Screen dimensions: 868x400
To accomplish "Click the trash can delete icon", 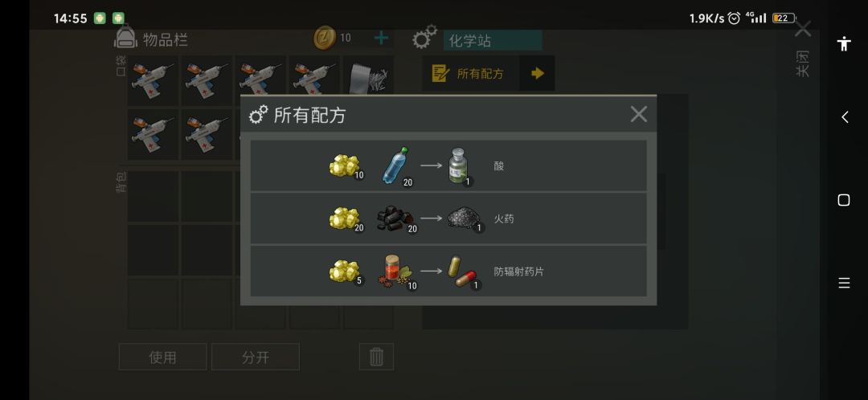I will tap(376, 357).
